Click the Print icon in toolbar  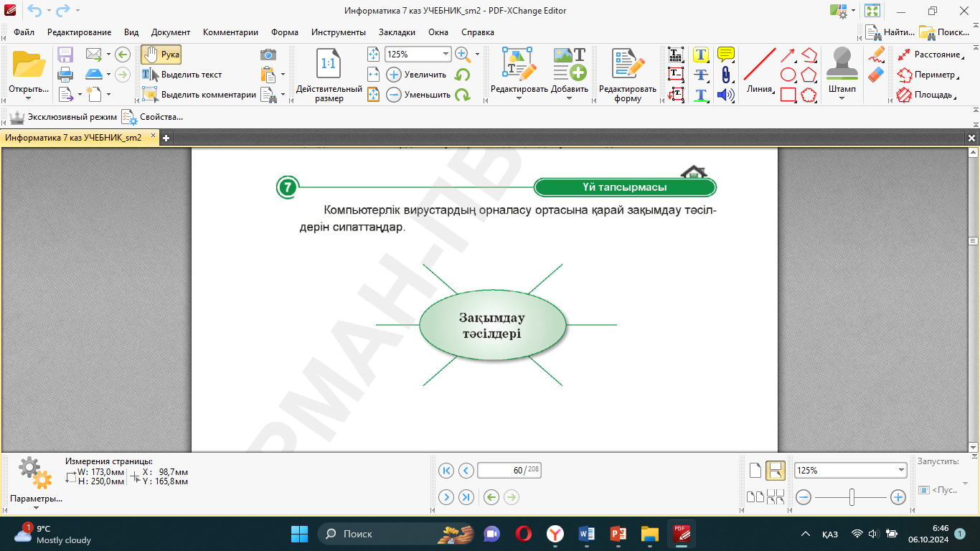65,74
